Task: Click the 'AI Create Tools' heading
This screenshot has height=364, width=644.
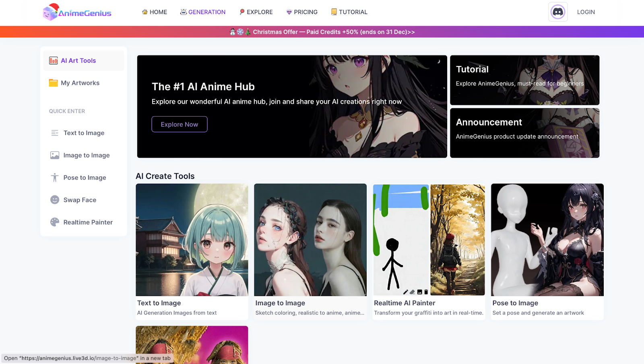Action: 165,176
